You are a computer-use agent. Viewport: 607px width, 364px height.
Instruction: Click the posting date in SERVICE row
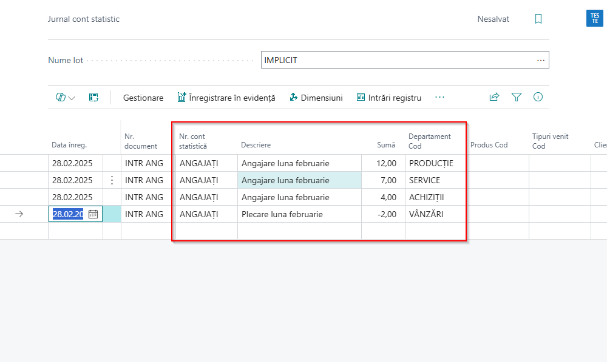tap(75, 180)
